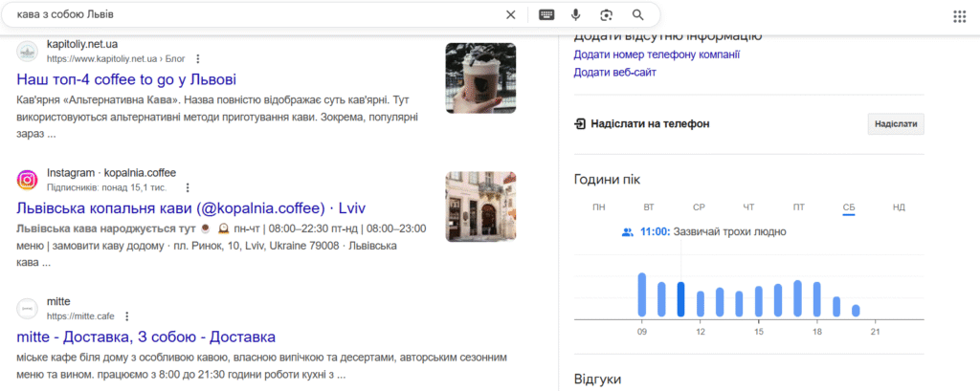
Task: Click the send-to-phone icon beside Надіслати на телефон
Action: (x=579, y=123)
